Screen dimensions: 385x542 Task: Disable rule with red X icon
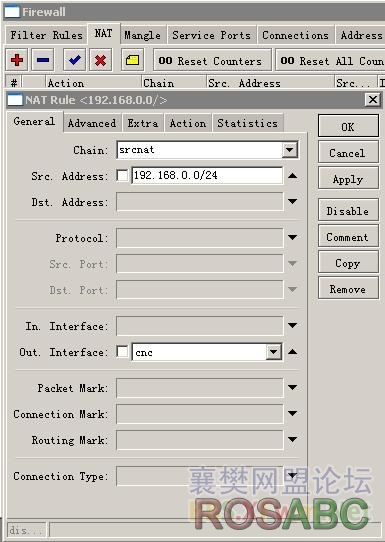100,60
